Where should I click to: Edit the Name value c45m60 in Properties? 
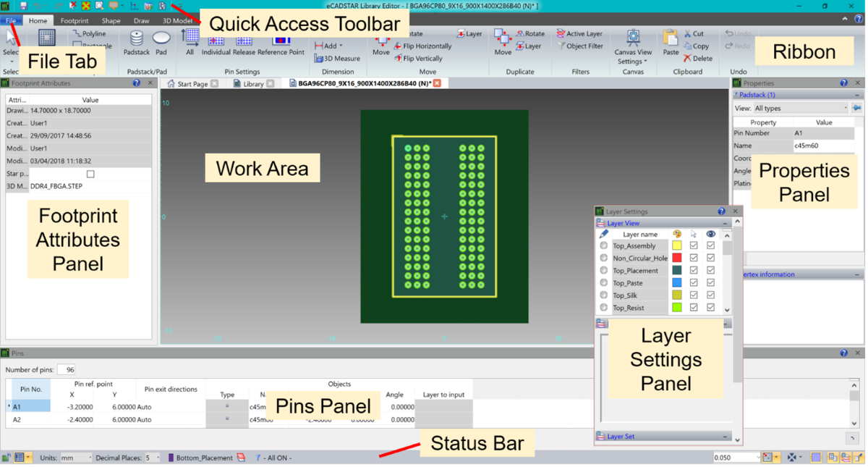coord(823,146)
